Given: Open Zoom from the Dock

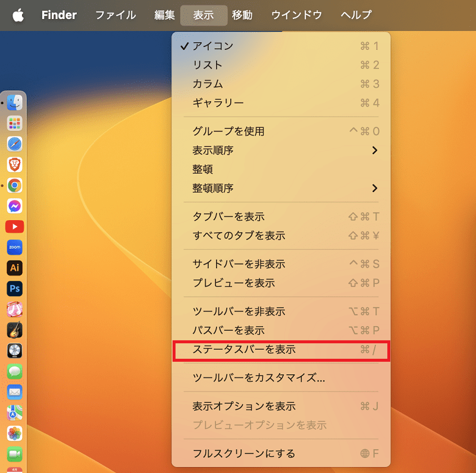Looking at the screenshot, I should pos(14,247).
